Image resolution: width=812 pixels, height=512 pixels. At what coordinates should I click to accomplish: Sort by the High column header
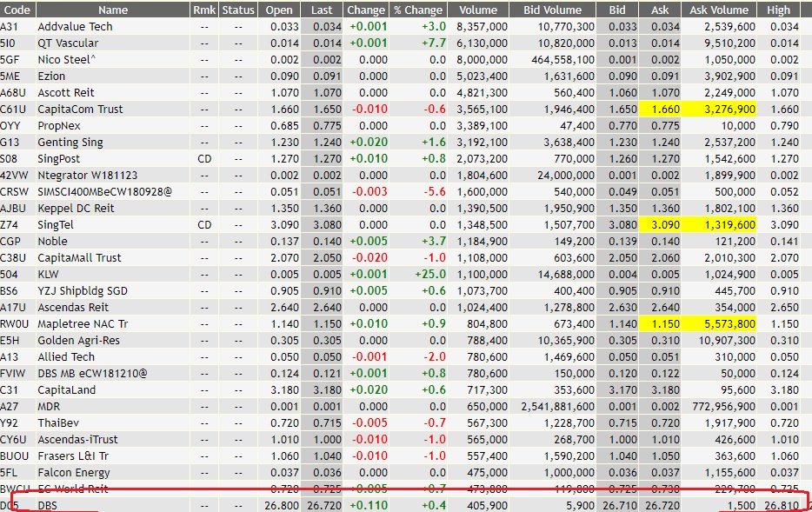[779, 10]
